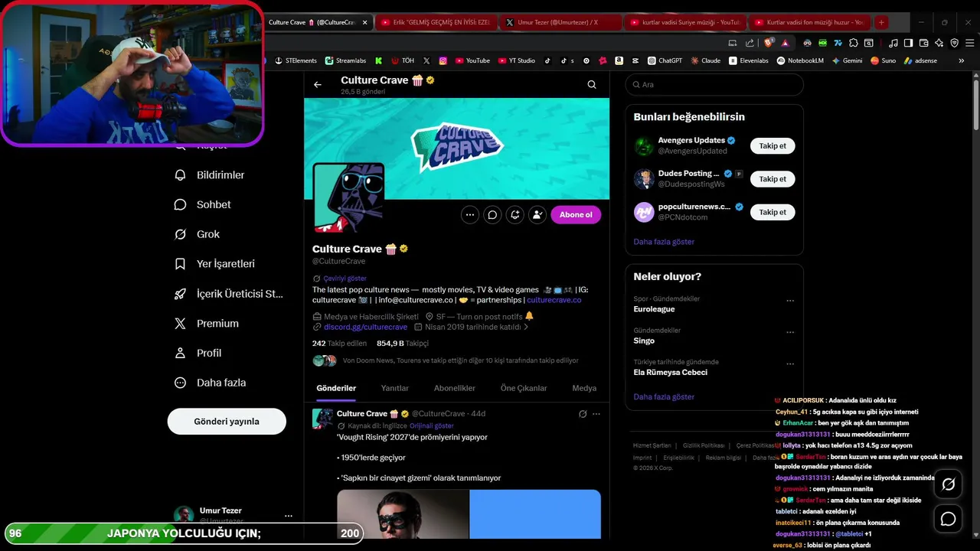Follow Avengers Updates with Takip et

pos(773,145)
